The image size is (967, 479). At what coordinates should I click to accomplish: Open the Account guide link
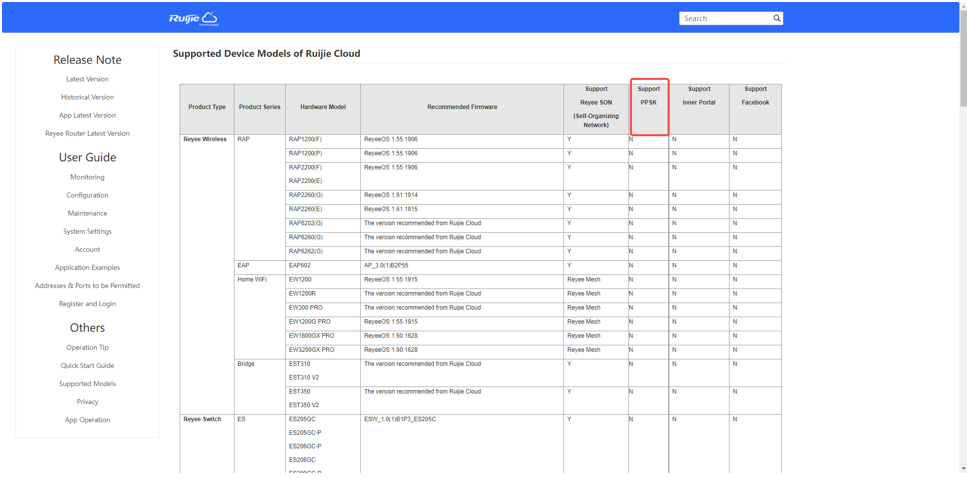pos(88,249)
